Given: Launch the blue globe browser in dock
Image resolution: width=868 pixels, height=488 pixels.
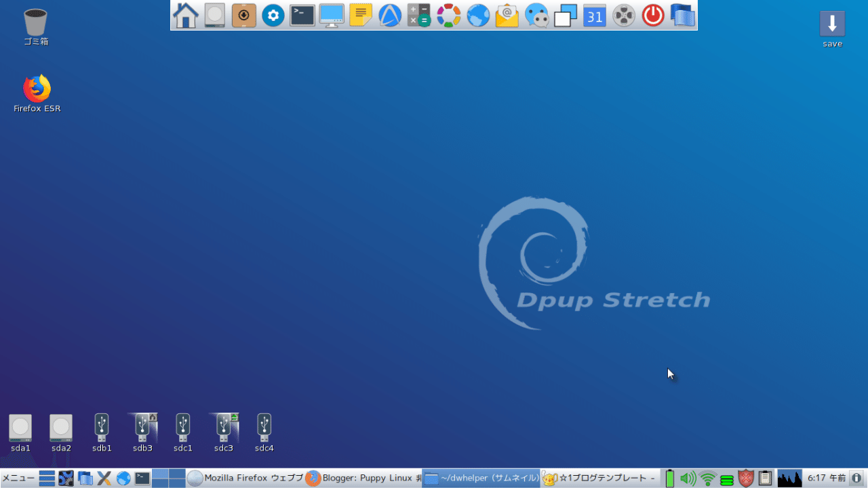Looking at the screenshot, I should point(478,15).
